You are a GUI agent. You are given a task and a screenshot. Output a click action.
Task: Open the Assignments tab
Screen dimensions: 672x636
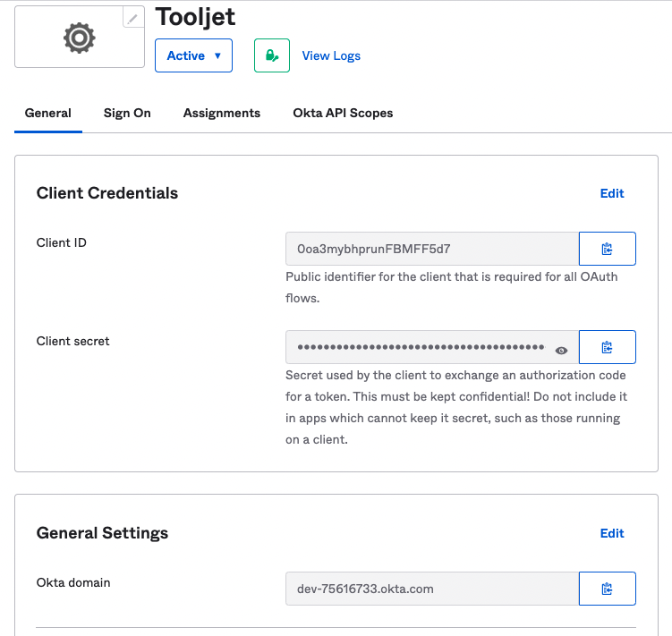click(221, 113)
